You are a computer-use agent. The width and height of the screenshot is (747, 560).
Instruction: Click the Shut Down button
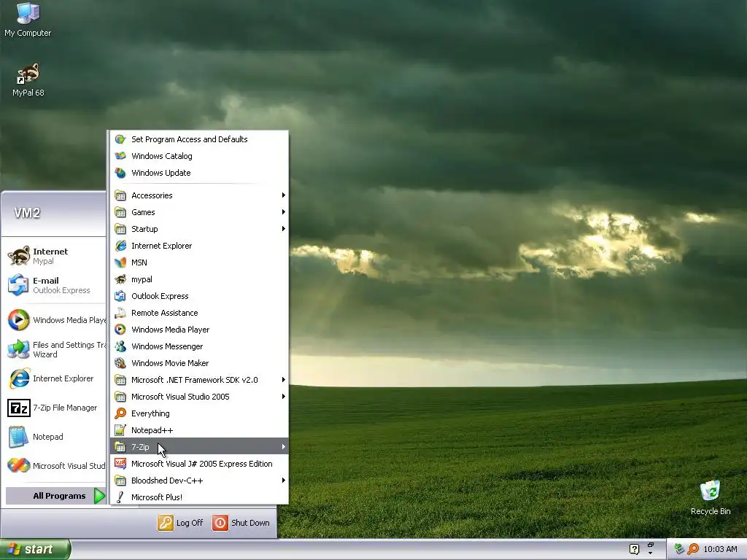pos(241,523)
